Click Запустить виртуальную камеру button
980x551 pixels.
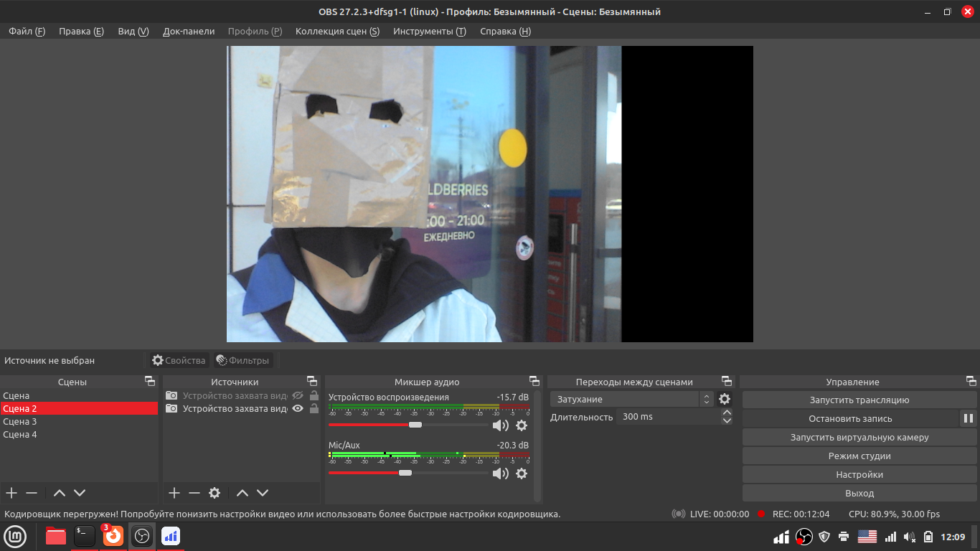859,437
